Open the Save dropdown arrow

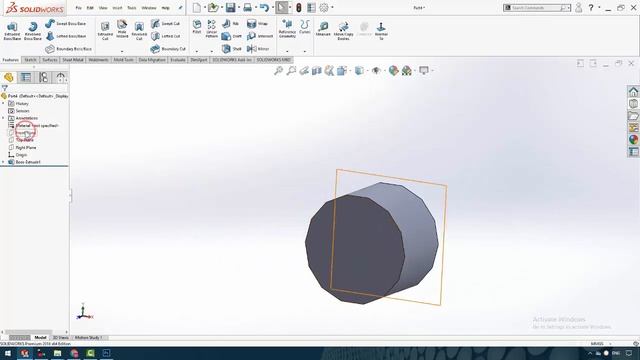tap(239, 8)
